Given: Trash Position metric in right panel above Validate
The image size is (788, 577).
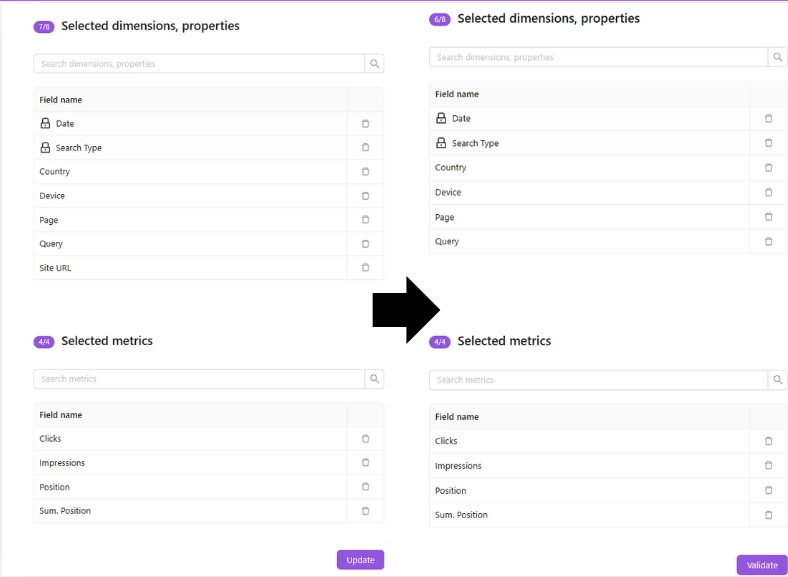Looking at the screenshot, I should tap(768, 490).
